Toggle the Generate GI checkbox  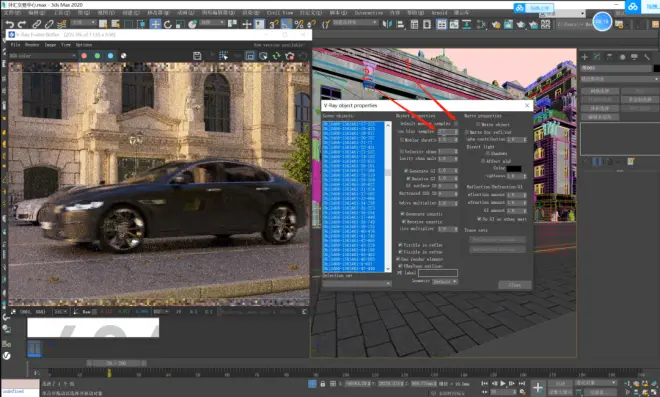point(406,171)
